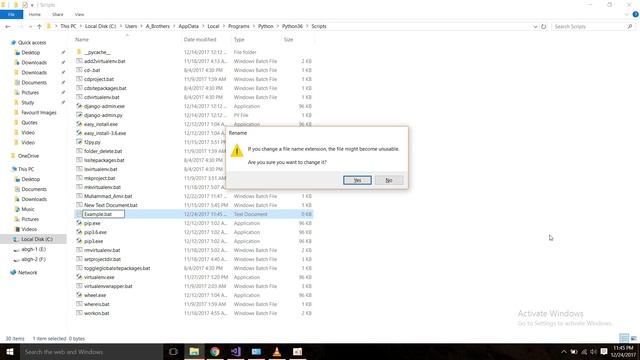Screen dimensions: 640x360
Task: Click the pip.exe application icon
Action: click(x=79, y=223)
